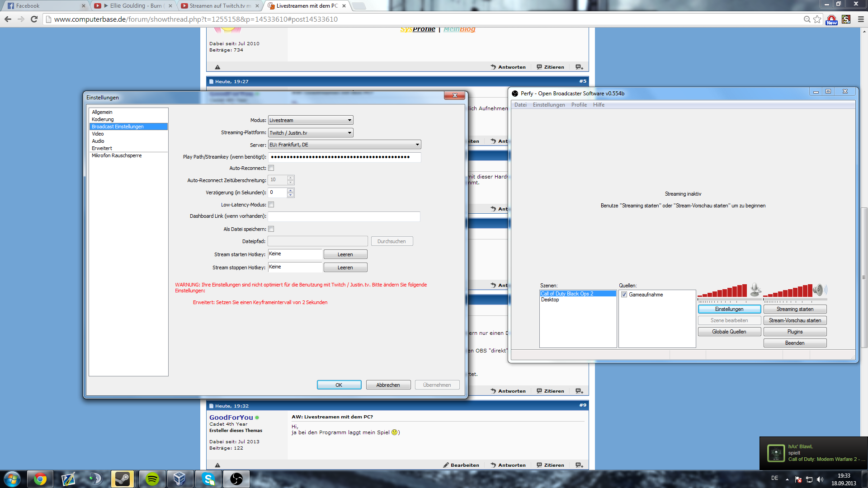Click the OBS icon in the taskbar
Screen dimensions: 868x488
click(236, 479)
